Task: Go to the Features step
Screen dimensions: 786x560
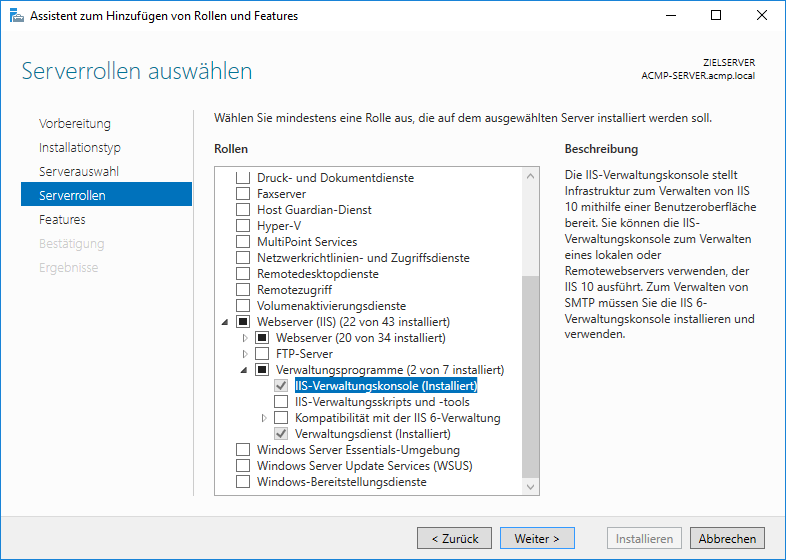Action: click(x=62, y=219)
